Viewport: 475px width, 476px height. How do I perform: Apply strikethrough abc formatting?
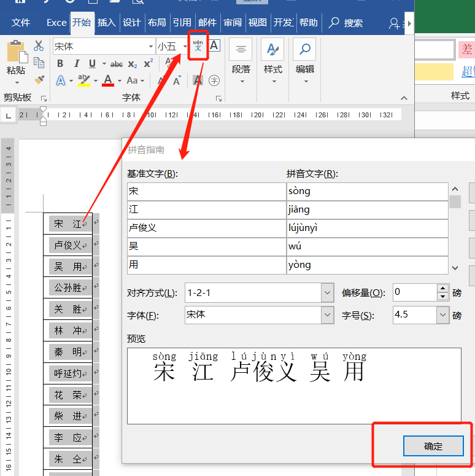tap(117, 64)
